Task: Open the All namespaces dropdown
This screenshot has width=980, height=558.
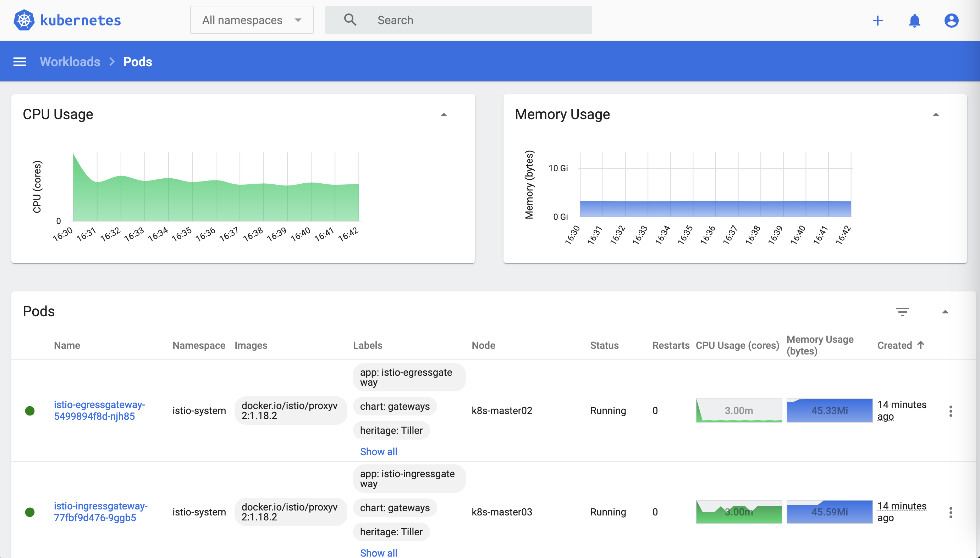Action: click(x=252, y=20)
